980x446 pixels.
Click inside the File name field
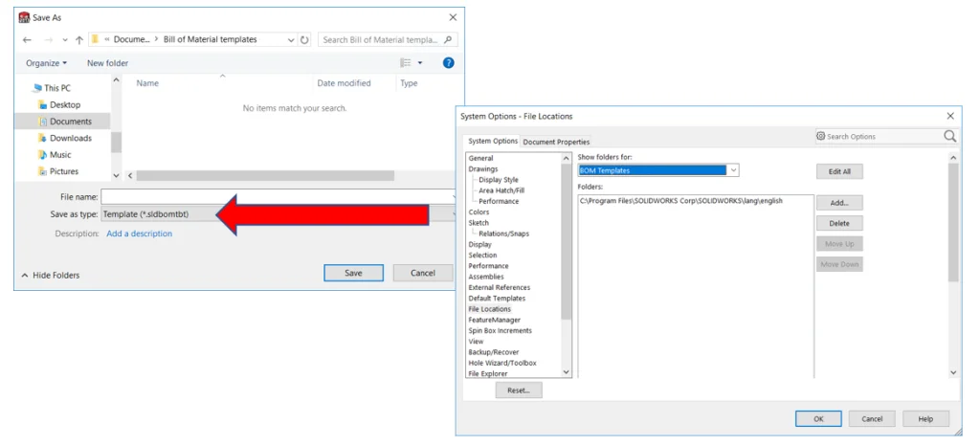coord(278,196)
